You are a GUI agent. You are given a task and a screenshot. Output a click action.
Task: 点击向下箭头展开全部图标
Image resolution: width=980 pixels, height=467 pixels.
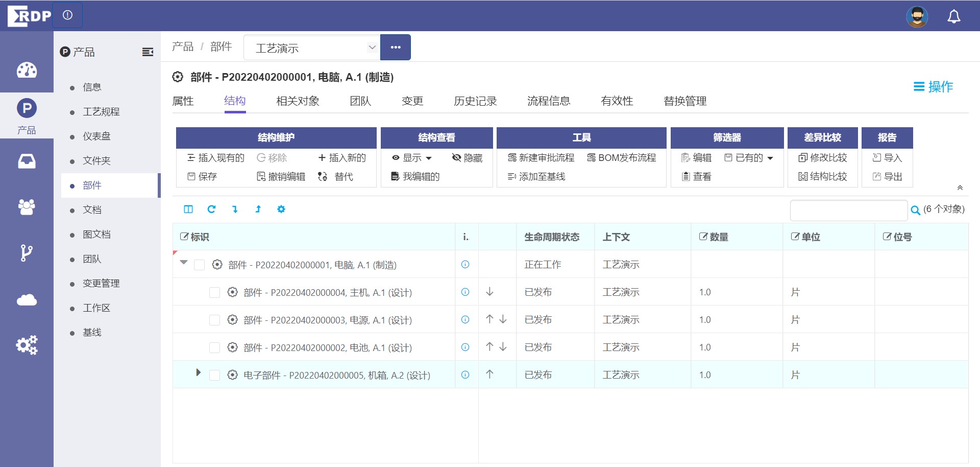(x=235, y=209)
